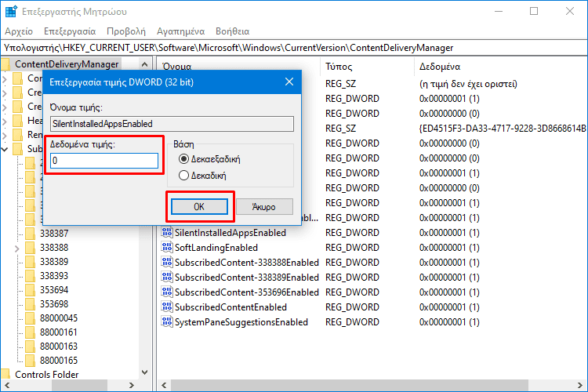Select tree key label 88000045
The width and height of the screenshot is (588, 392).
click(x=59, y=318)
